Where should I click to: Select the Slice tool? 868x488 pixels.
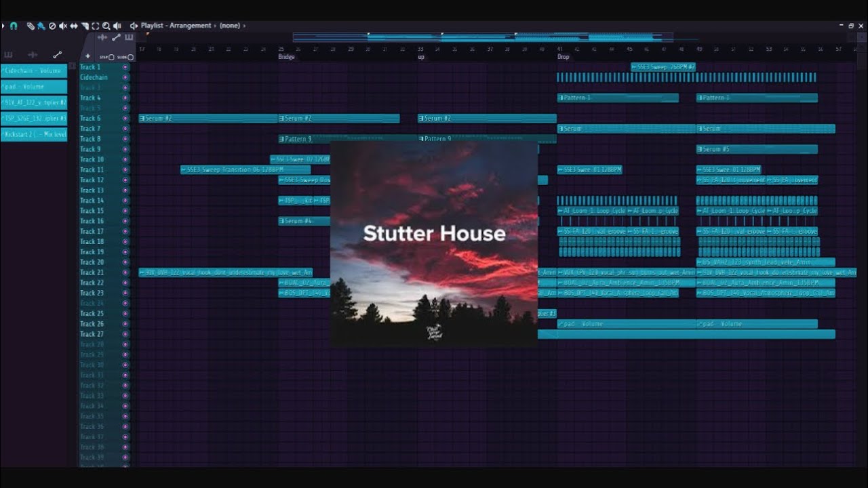[85, 26]
